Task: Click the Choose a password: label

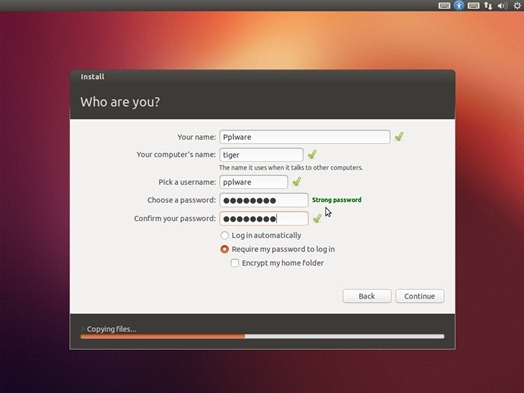Action: pyautogui.click(x=181, y=200)
